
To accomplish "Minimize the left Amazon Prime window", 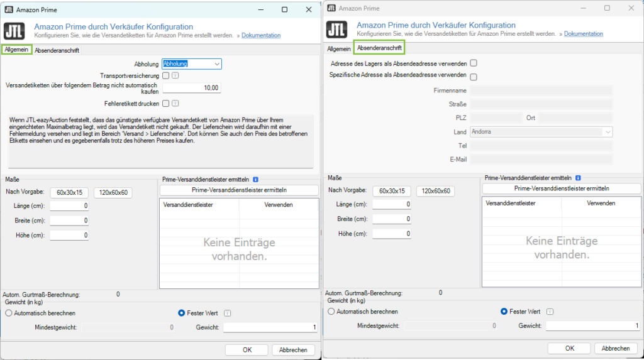I will tap(261, 9).
